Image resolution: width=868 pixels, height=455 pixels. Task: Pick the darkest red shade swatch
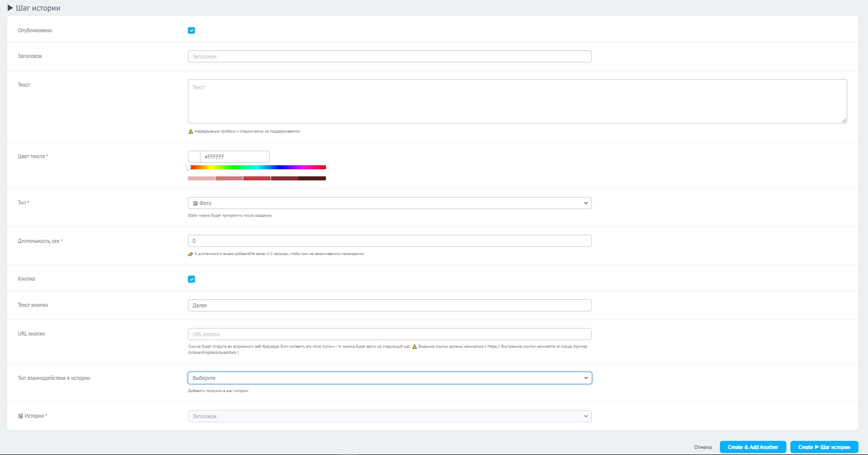[312, 178]
